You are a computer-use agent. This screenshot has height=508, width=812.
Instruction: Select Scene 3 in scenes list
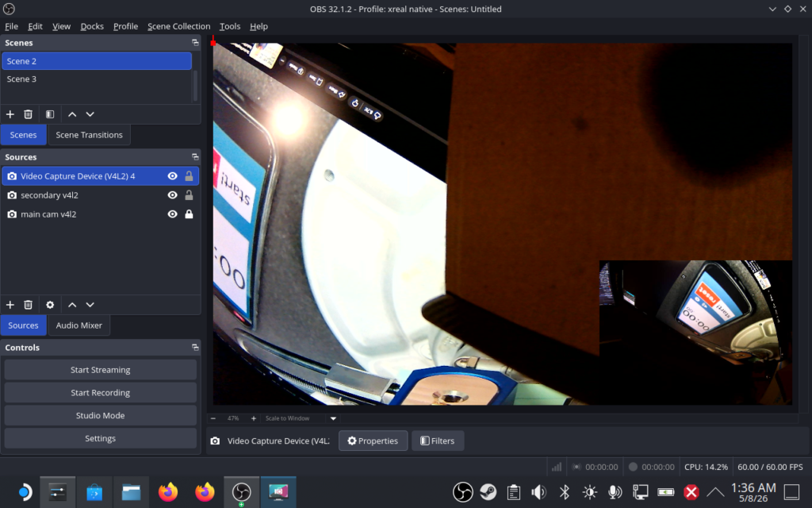click(97, 79)
